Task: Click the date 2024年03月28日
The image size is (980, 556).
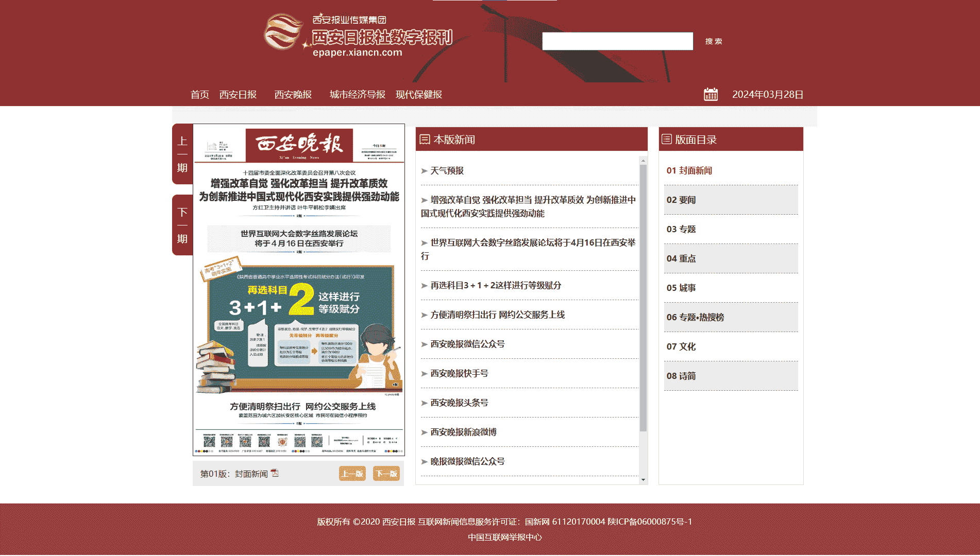Action: point(768,95)
